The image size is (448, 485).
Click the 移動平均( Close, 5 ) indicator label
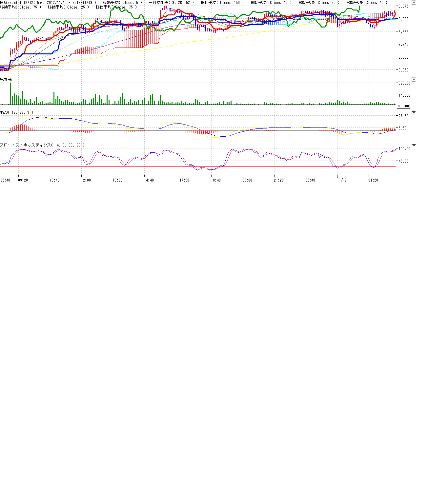pyautogui.click(x=122, y=3)
